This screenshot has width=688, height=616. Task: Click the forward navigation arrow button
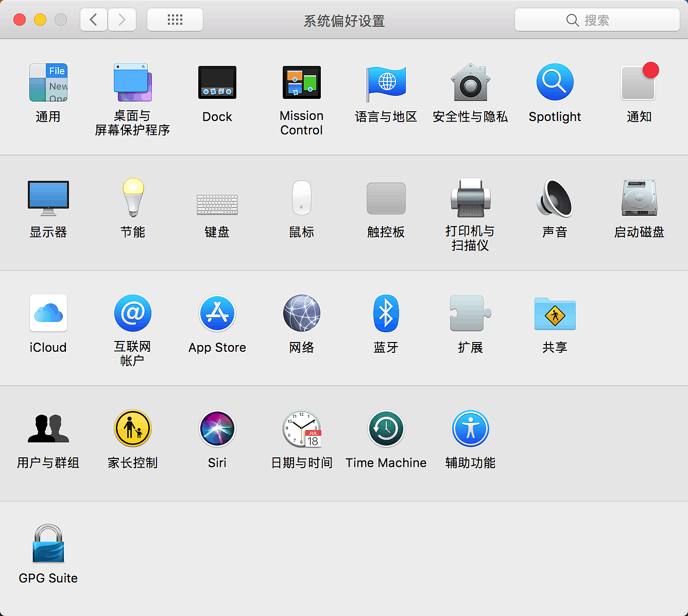point(122,20)
